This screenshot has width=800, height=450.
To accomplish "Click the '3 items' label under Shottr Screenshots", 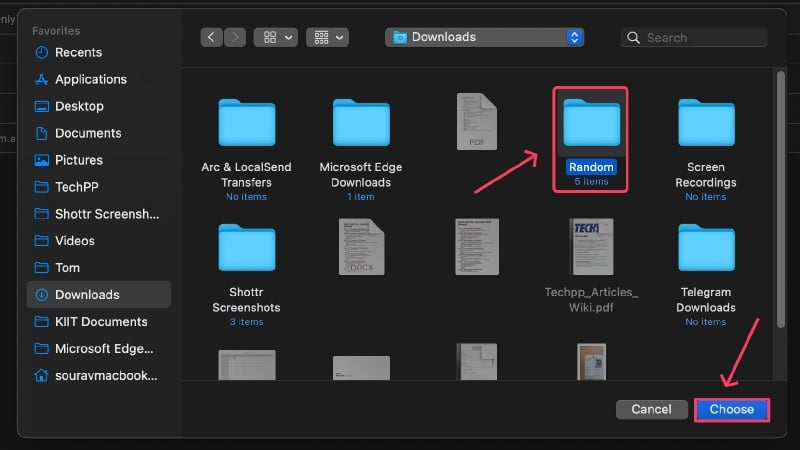I will pos(246,322).
